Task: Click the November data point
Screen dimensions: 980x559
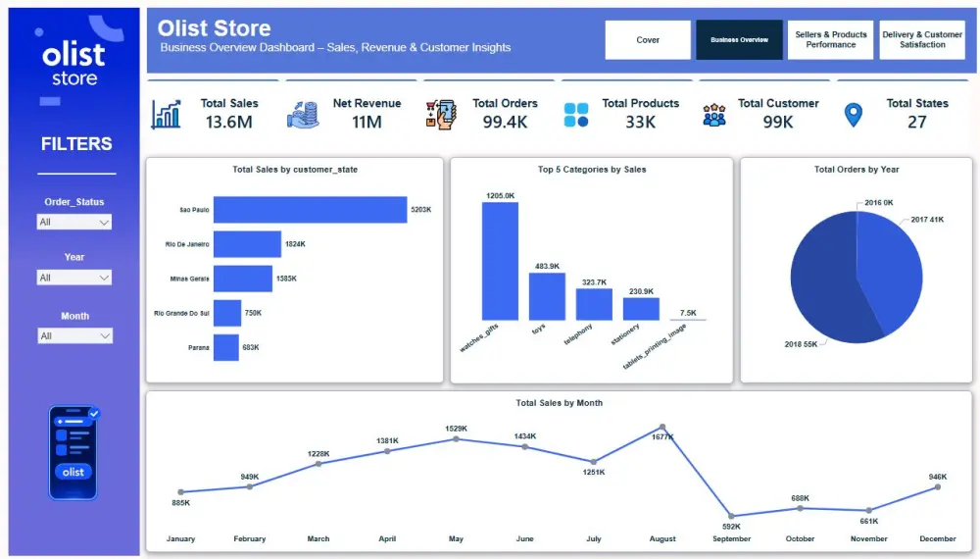Action: tap(868, 511)
